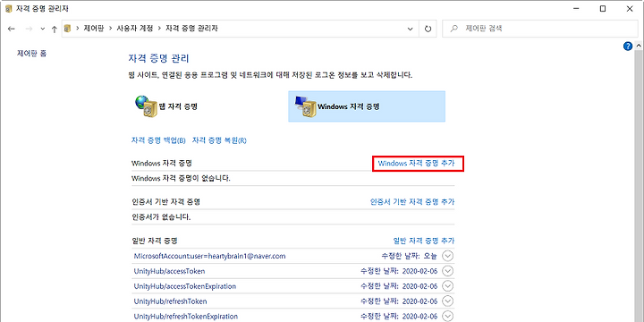The height and width of the screenshot is (322, 644).
Task: Open help with the blue question icon
Action: pos(628,46)
